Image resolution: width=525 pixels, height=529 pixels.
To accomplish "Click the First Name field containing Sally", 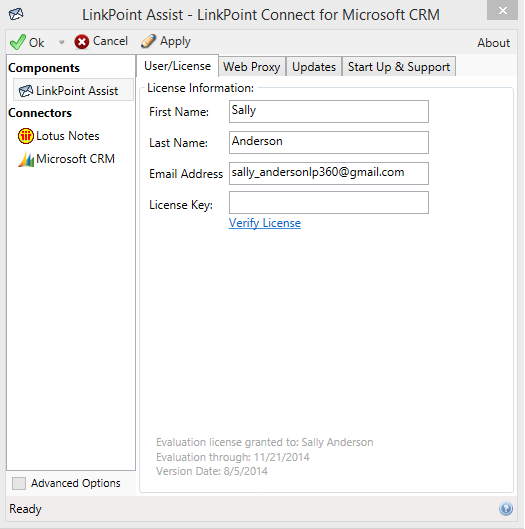I will 329,111.
